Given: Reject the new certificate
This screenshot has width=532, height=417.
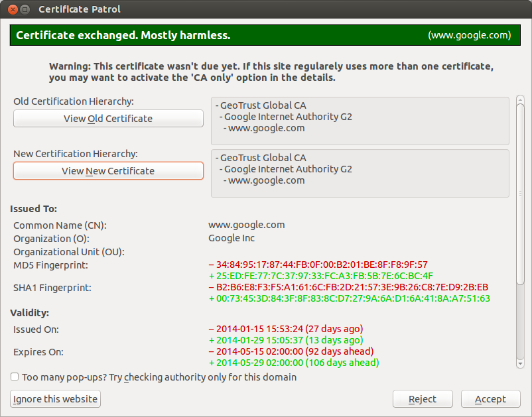Looking at the screenshot, I should coord(423,398).
